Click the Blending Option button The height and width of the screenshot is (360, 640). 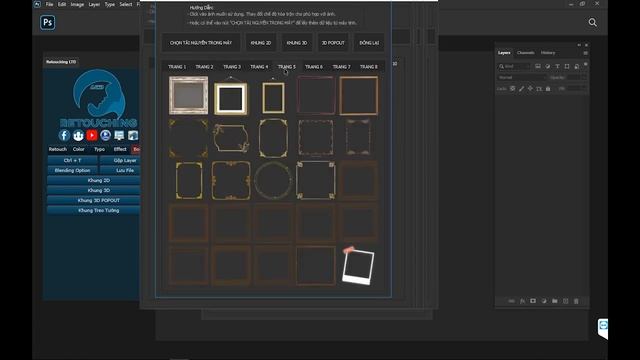(x=73, y=170)
